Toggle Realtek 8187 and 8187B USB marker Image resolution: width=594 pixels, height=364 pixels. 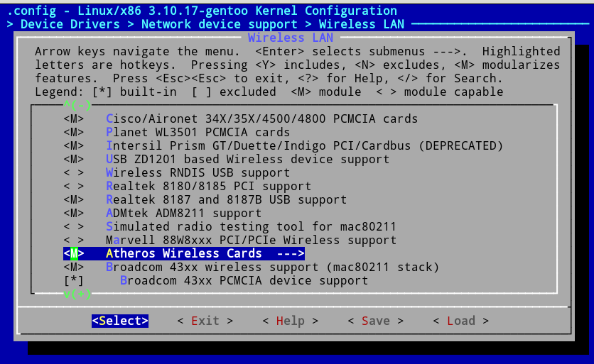click(x=73, y=200)
